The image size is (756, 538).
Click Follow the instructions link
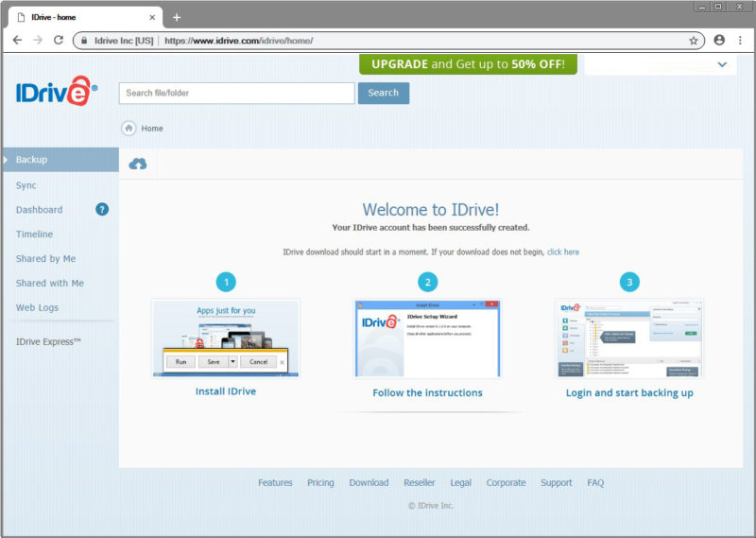click(x=428, y=392)
